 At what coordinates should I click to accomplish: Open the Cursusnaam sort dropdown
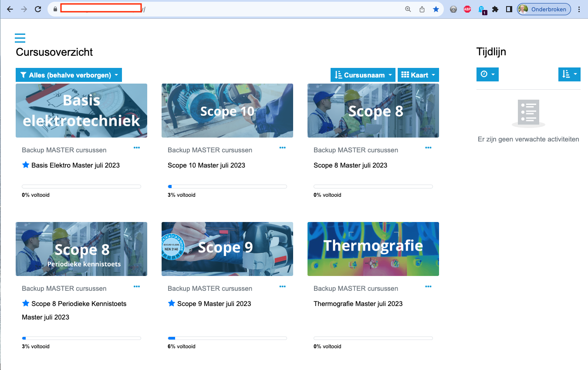pyautogui.click(x=363, y=75)
